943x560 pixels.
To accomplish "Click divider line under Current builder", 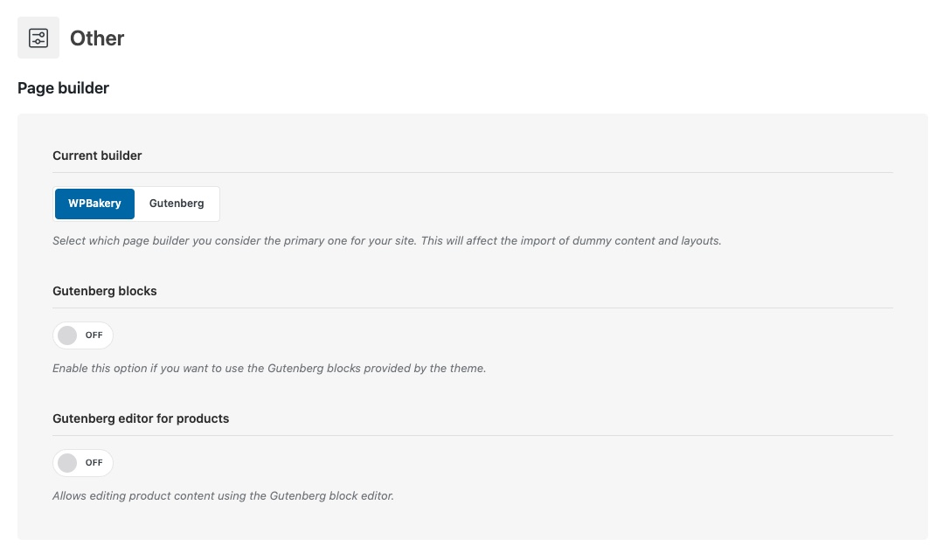I will click(472, 172).
